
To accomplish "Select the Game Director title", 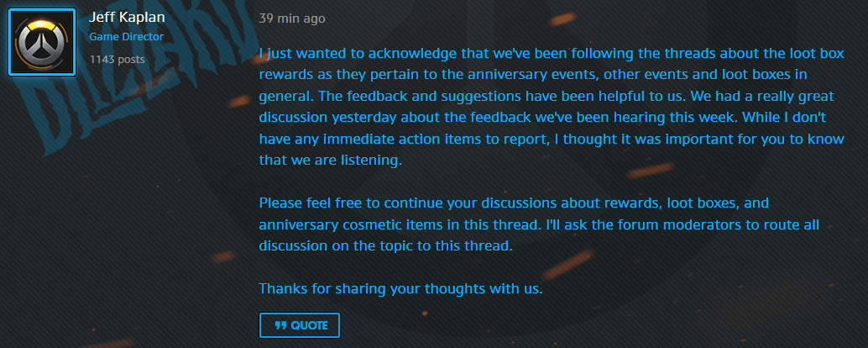I will click(126, 37).
